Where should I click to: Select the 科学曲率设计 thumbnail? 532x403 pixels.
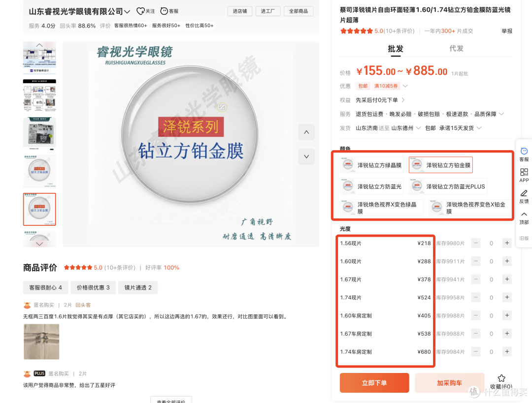pos(39,58)
